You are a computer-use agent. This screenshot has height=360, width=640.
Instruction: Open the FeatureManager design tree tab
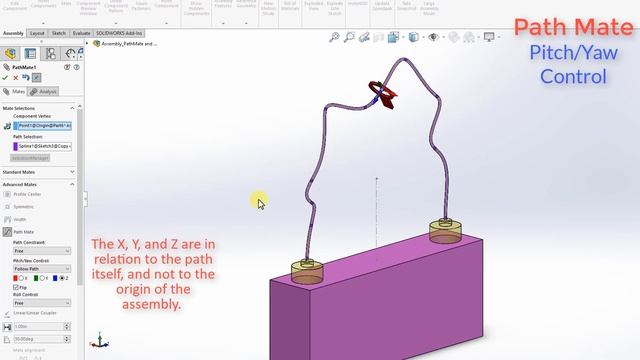10,53
